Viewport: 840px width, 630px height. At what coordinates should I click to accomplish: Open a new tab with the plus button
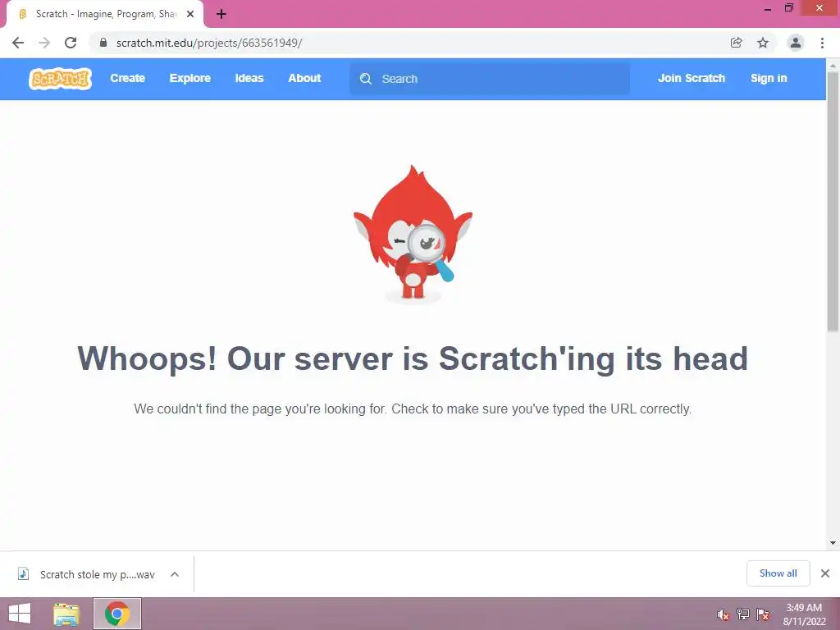[221, 14]
